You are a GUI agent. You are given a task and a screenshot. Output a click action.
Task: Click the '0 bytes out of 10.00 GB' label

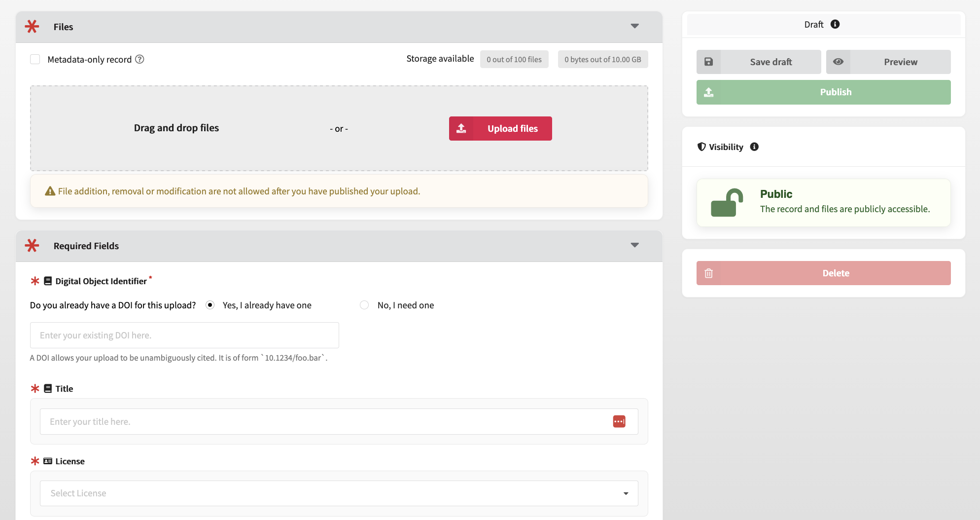[x=603, y=59]
